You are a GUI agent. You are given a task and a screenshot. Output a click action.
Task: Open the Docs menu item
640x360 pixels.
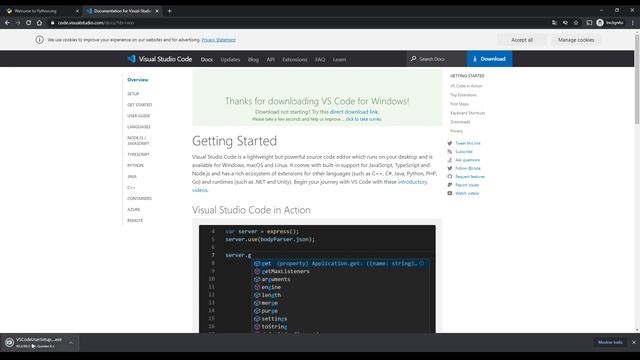(207, 60)
